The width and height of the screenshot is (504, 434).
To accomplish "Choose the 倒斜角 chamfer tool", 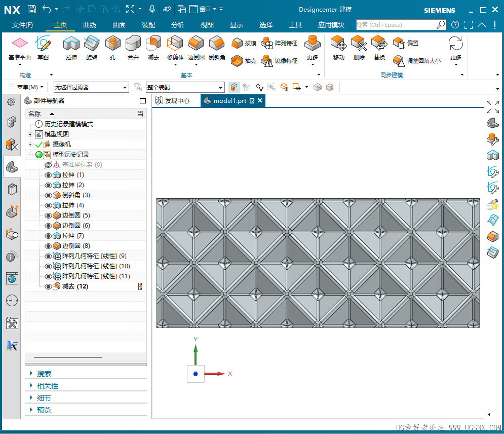I will [217, 44].
